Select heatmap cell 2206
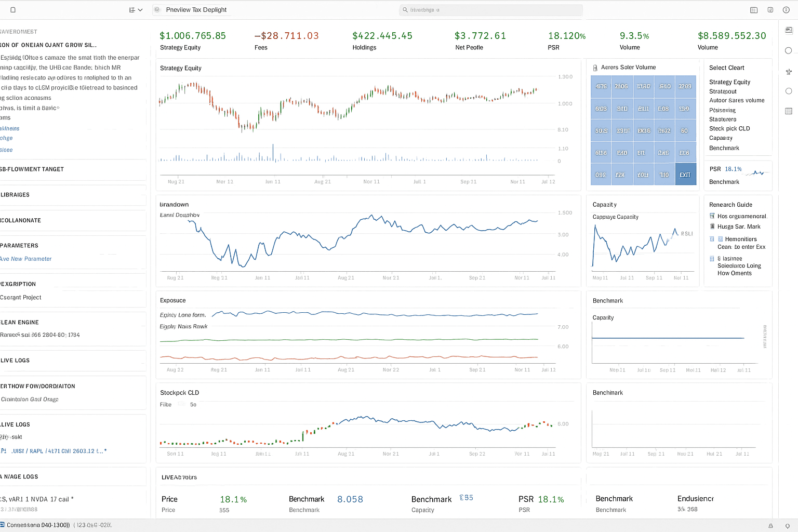The image size is (798, 532). point(622,86)
